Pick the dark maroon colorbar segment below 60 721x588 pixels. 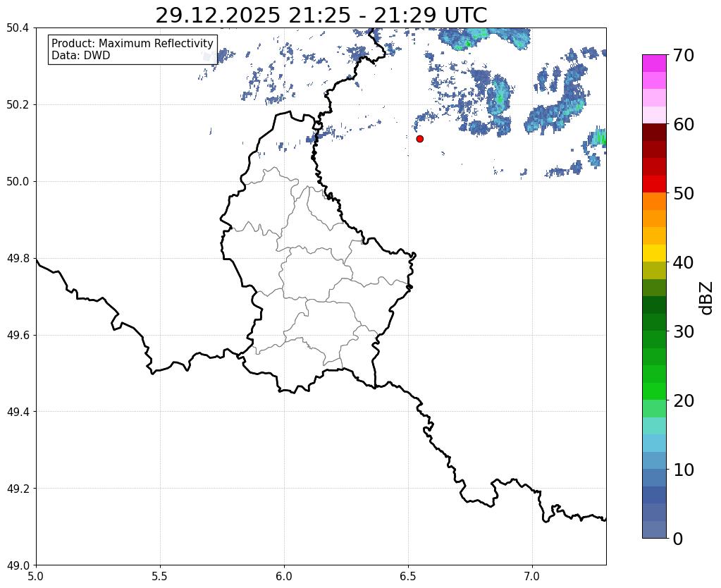tap(654, 133)
